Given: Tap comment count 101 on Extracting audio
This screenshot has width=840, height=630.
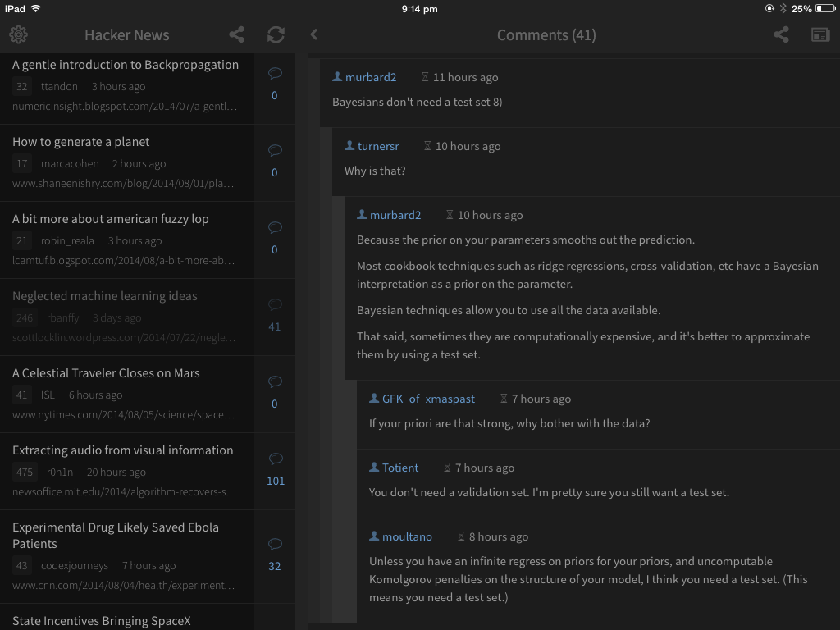Looking at the screenshot, I should (x=276, y=481).
